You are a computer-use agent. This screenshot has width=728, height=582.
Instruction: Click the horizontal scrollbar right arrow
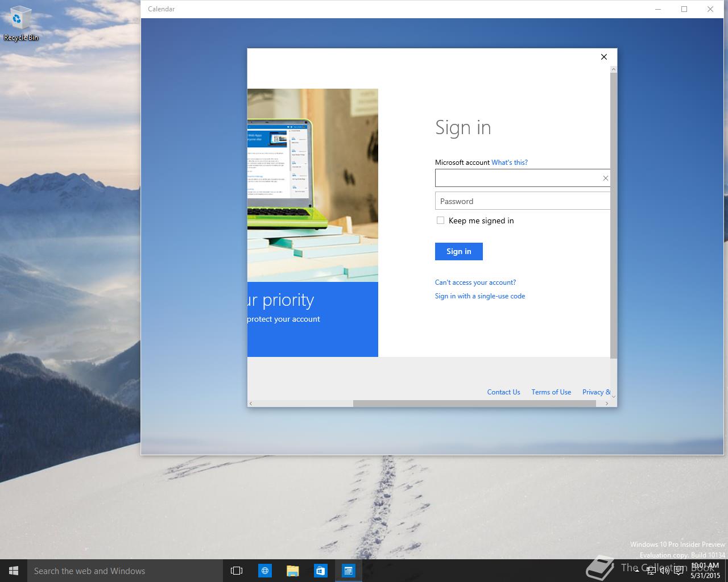607,404
